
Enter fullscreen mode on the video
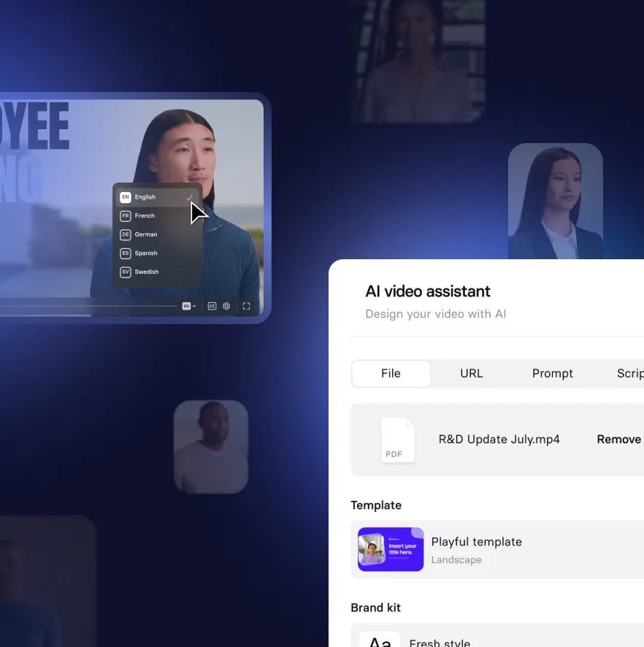coord(246,307)
